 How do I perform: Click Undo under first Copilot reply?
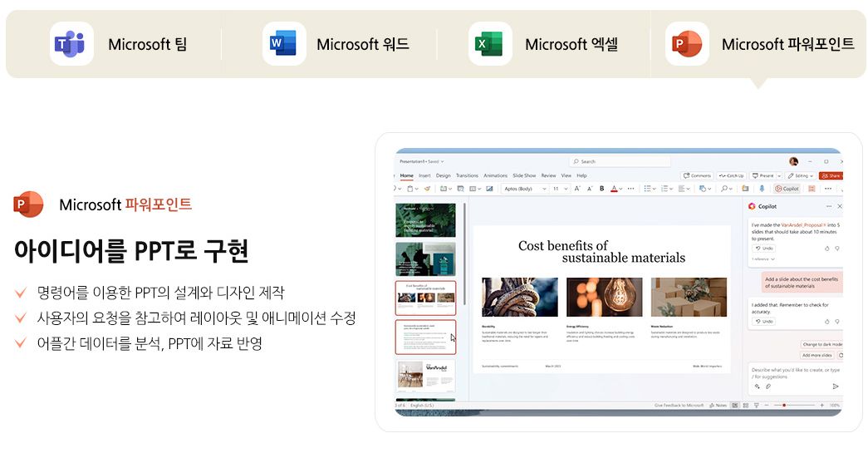tap(764, 248)
